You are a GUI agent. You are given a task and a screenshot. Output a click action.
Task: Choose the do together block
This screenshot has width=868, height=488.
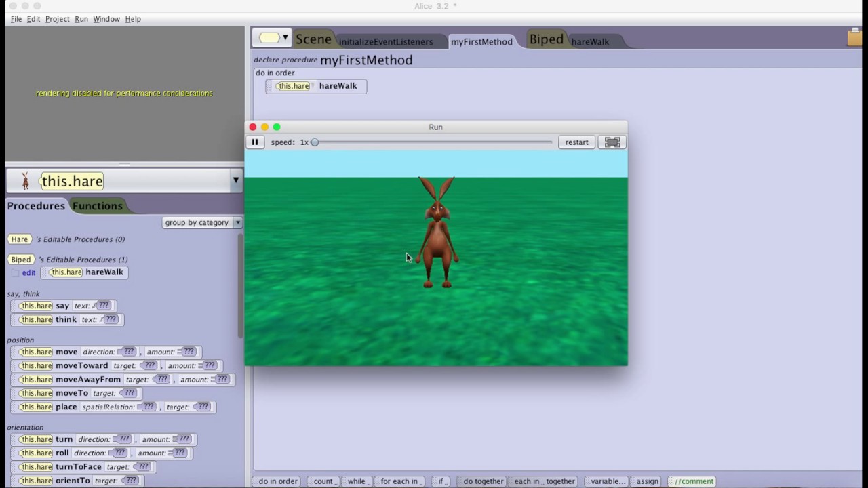point(483,481)
